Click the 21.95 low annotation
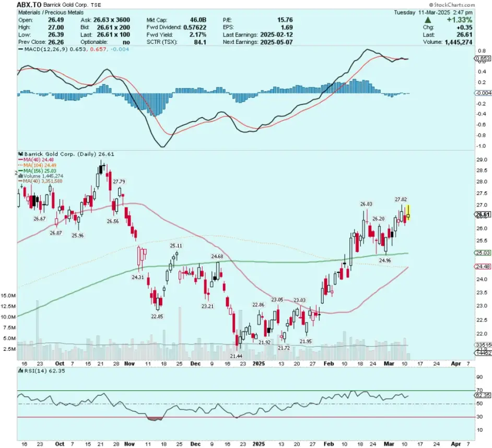 pyautogui.click(x=306, y=341)
